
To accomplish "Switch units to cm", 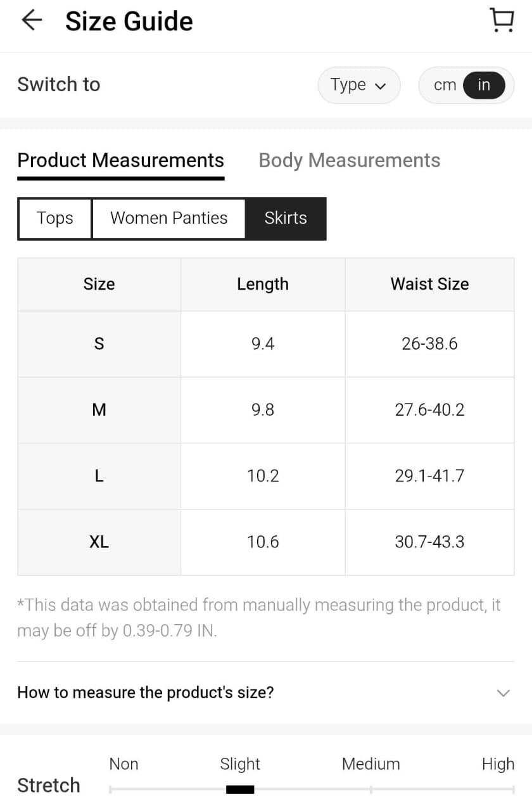I will click(445, 85).
